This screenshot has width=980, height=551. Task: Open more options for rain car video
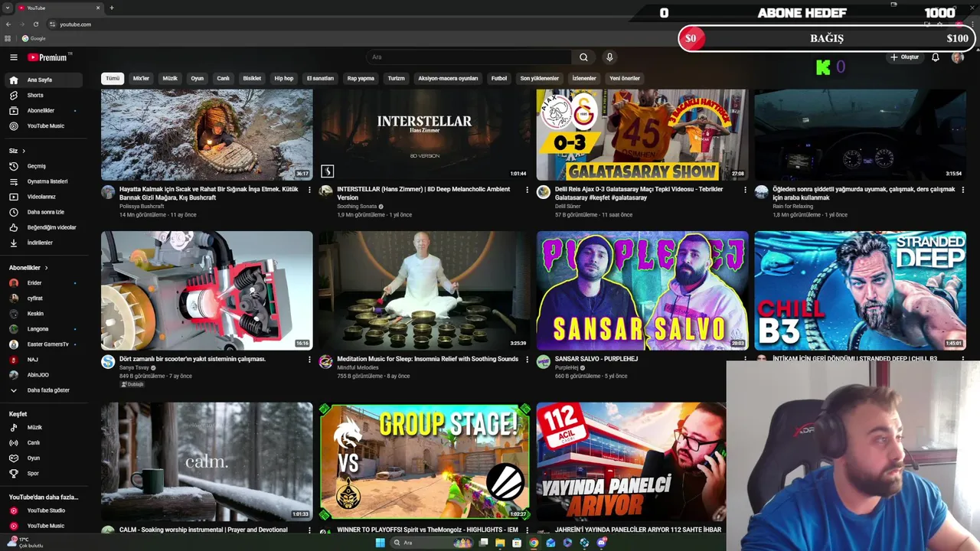pos(962,190)
